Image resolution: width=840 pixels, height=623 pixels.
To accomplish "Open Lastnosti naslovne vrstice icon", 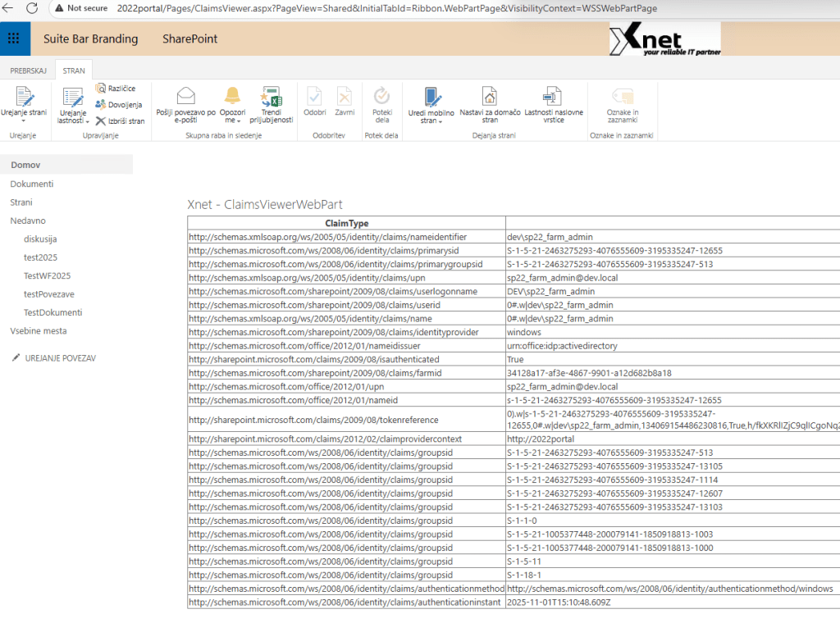I will (554, 97).
